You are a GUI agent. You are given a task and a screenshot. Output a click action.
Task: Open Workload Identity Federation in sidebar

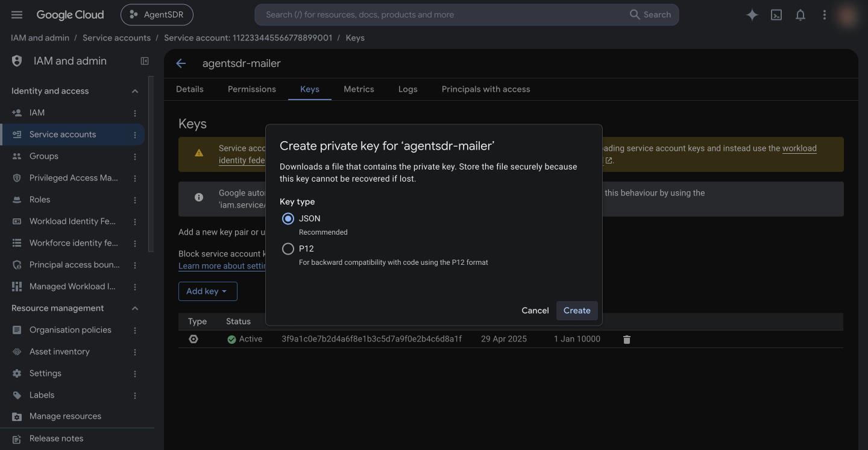point(72,221)
